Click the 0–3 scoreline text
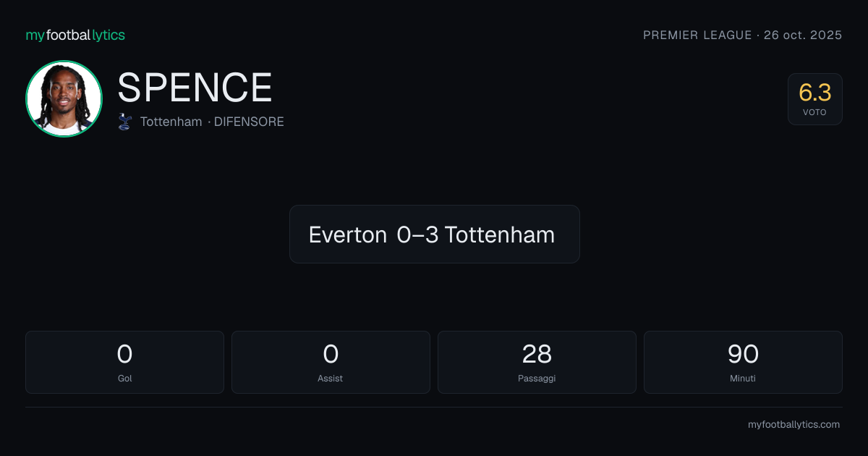 click(417, 235)
